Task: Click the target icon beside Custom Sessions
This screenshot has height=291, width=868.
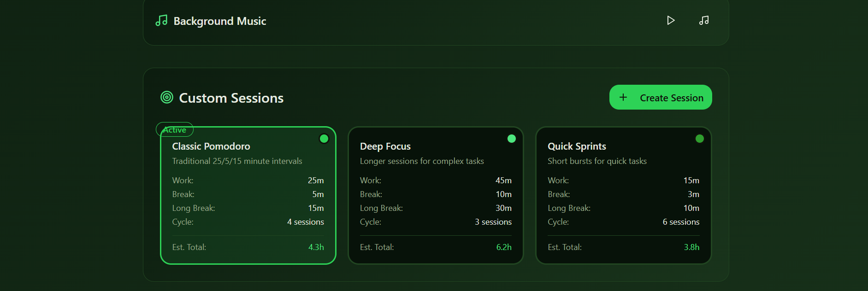Action: click(167, 97)
